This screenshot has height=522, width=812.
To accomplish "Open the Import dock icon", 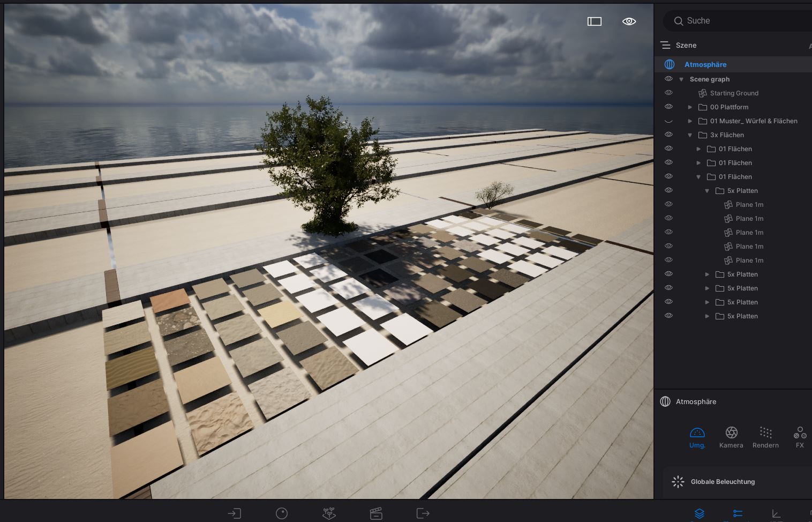I will pyautogui.click(x=234, y=513).
